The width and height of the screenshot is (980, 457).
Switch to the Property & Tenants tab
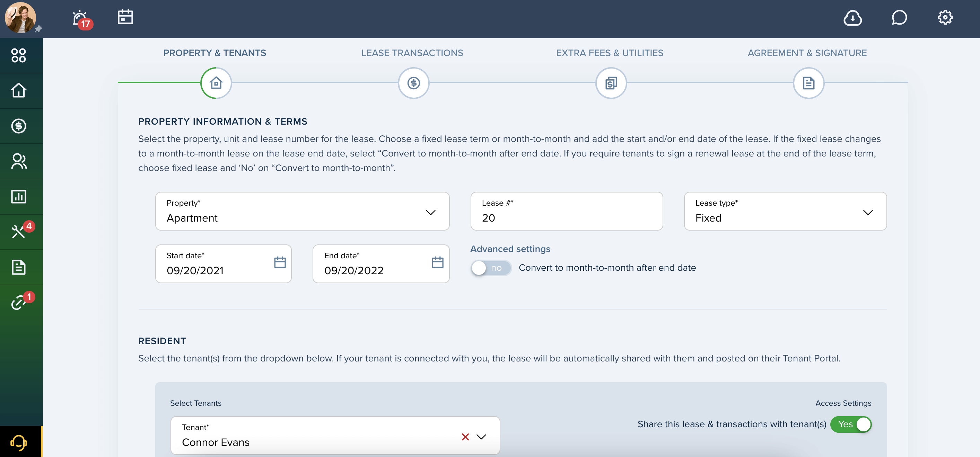215,53
